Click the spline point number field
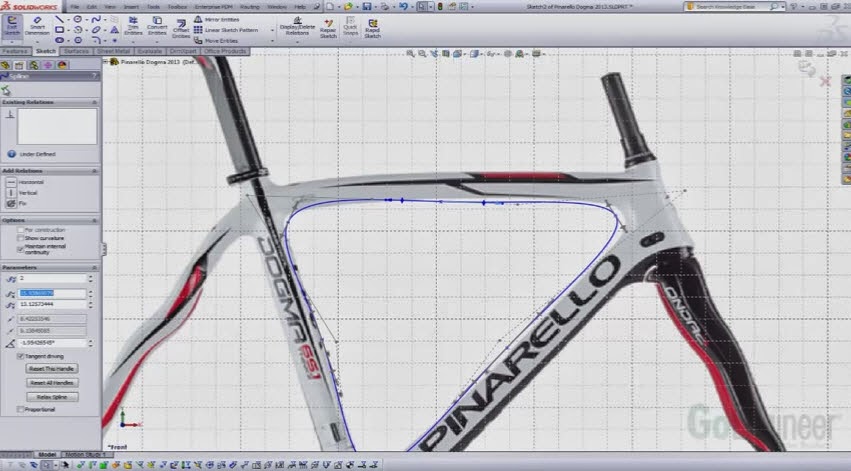This screenshot has height=471, width=851. coord(52,278)
